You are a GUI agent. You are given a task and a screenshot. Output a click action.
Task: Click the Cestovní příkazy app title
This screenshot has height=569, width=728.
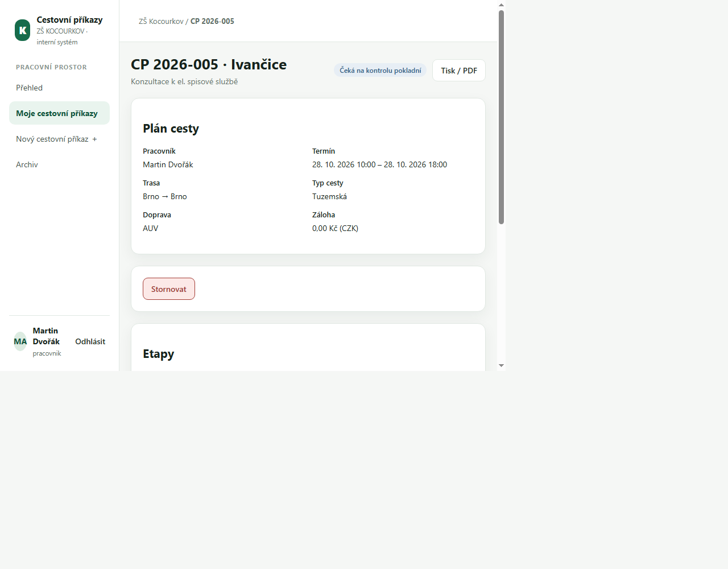[69, 20]
